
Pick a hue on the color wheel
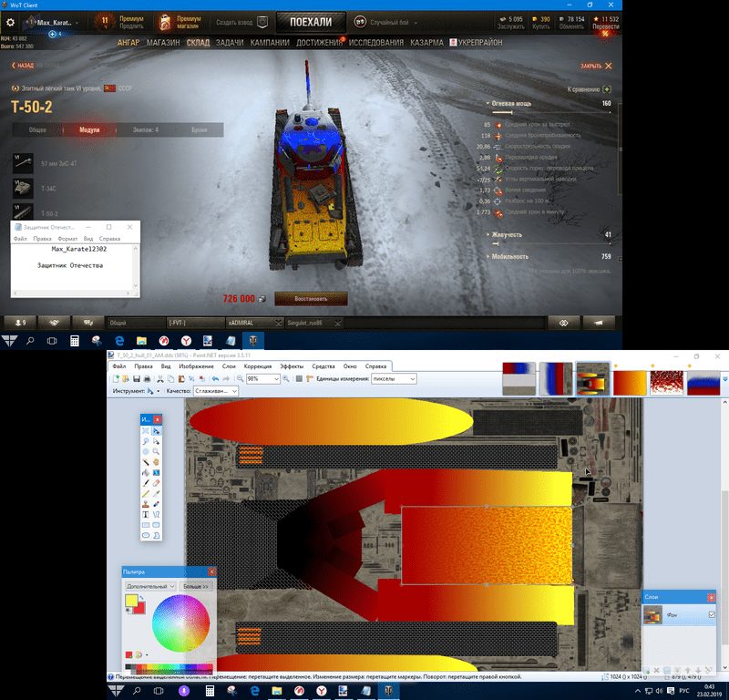180,623
